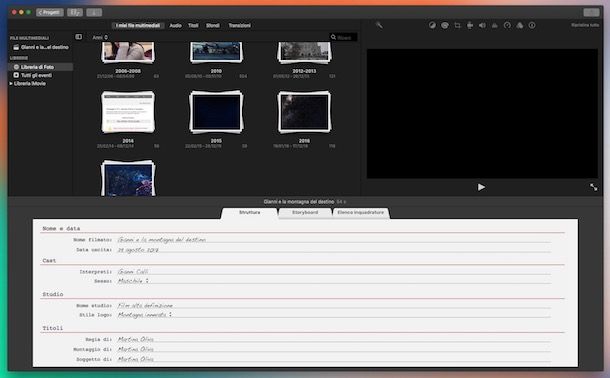Open the color balance tool

[432, 25]
